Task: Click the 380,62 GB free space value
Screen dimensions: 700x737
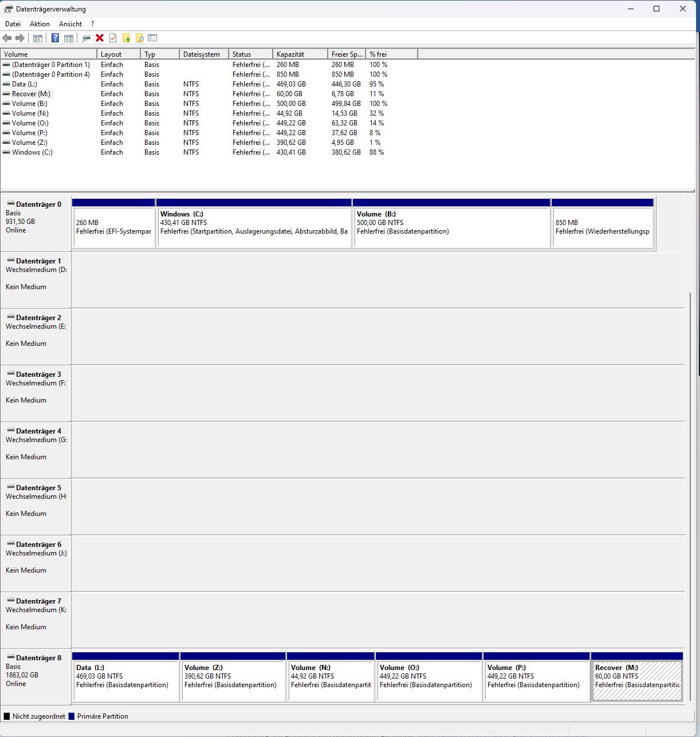Action: (346, 152)
